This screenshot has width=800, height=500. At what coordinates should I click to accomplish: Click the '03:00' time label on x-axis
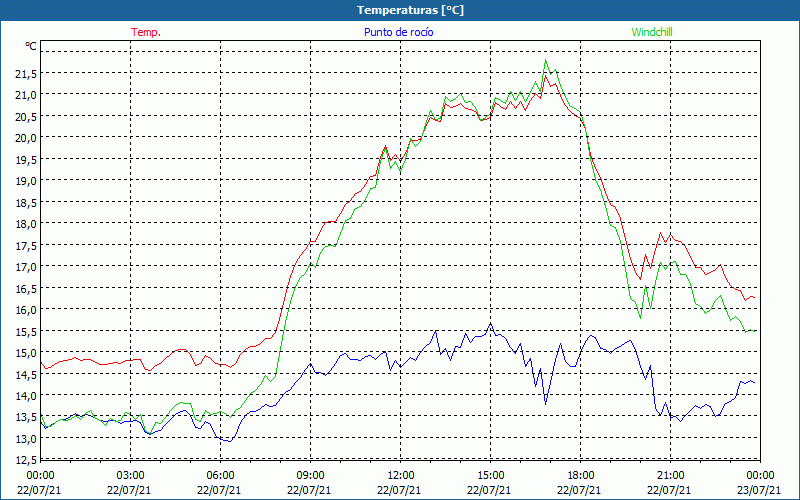pos(130,476)
